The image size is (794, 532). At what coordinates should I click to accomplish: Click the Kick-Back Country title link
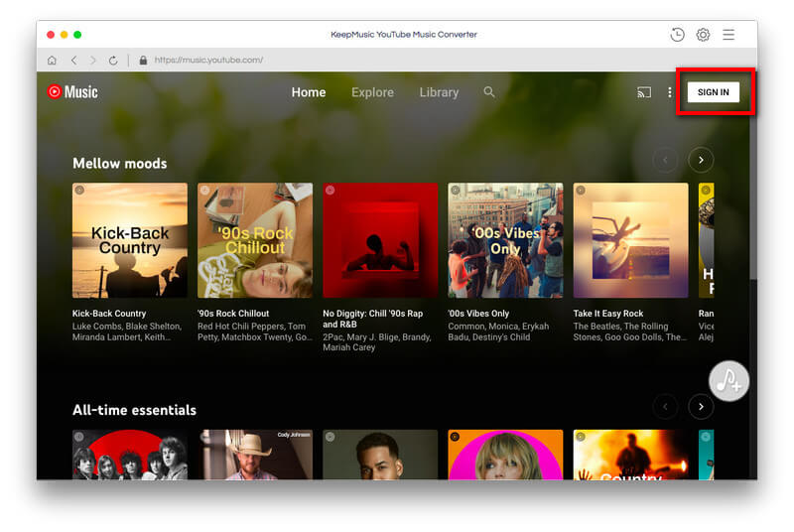(109, 314)
